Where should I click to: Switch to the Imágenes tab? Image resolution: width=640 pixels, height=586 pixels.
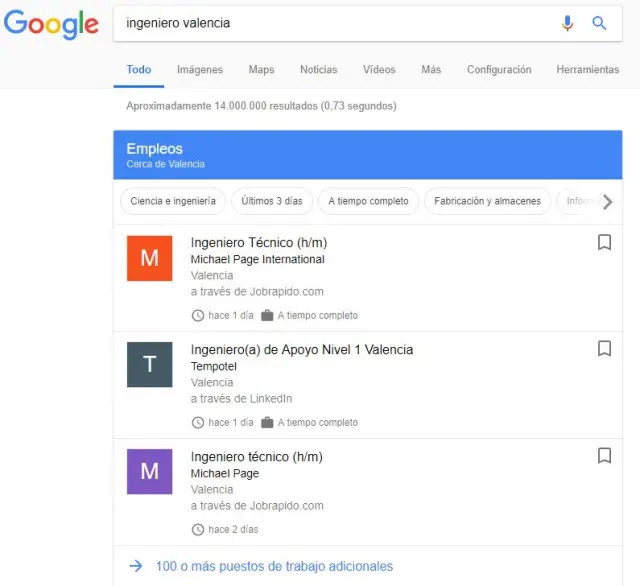(x=200, y=70)
